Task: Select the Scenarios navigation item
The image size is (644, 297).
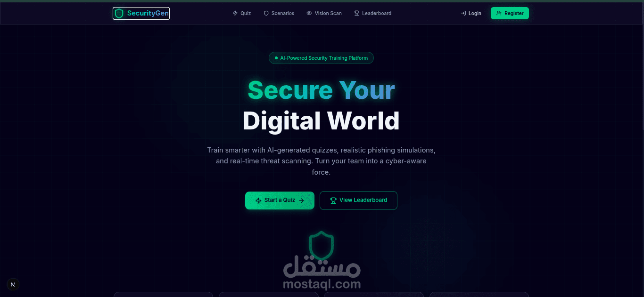Action: 279,13
